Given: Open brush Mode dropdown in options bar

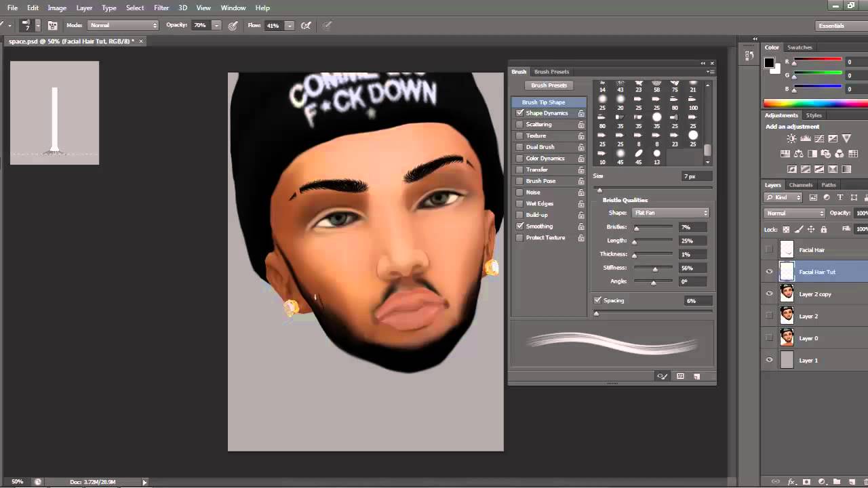Looking at the screenshot, I should [123, 25].
